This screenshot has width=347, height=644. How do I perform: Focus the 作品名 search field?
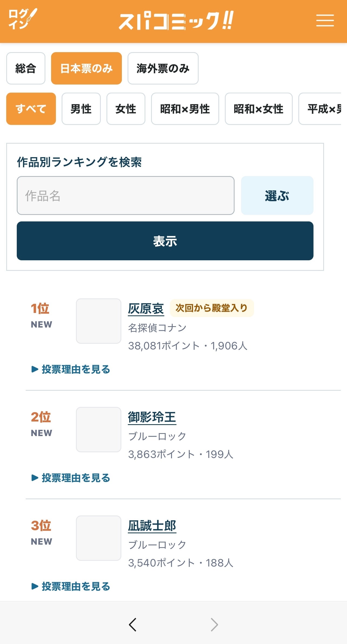tap(126, 195)
